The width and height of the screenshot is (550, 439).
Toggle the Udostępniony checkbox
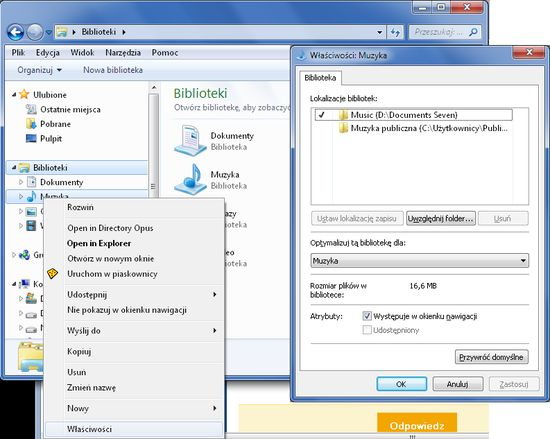click(x=367, y=330)
